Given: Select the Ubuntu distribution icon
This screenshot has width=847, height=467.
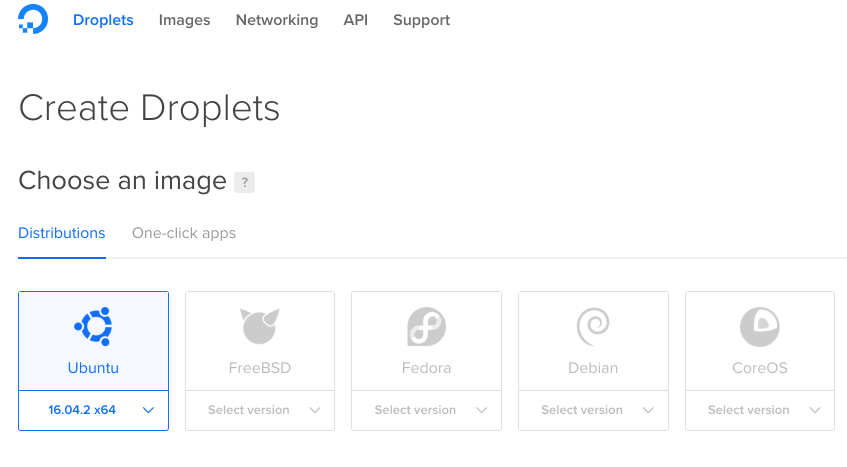Looking at the screenshot, I should (93, 327).
